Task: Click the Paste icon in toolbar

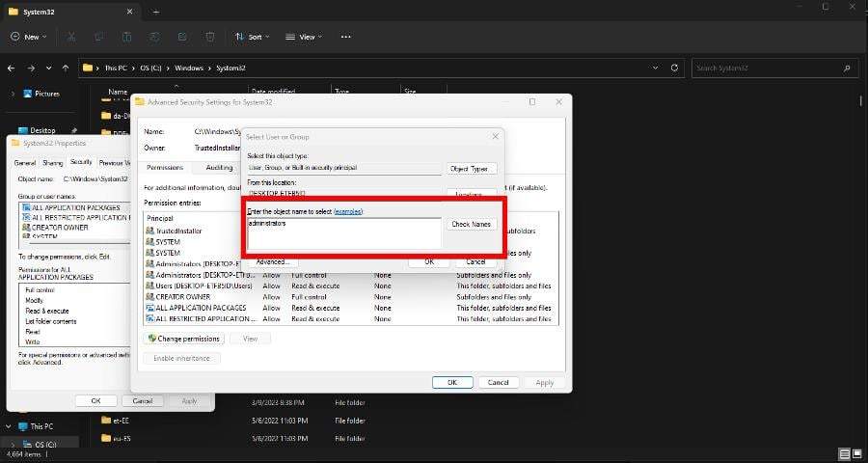Action: tap(126, 37)
